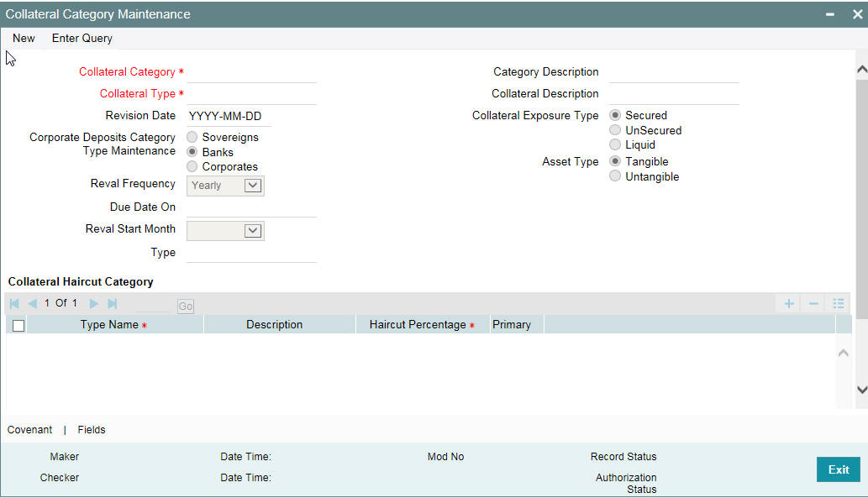Image resolution: width=868 pixels, height=498 pixels.
Task: Open the Reval Start Month dropdown
Action: 225,231
